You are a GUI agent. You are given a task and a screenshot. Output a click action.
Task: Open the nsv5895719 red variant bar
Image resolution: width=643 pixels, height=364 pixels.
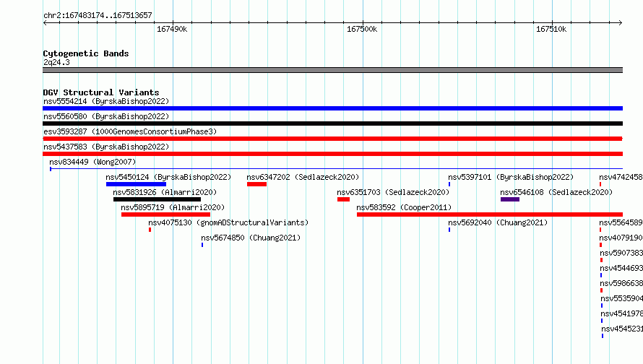165,214
